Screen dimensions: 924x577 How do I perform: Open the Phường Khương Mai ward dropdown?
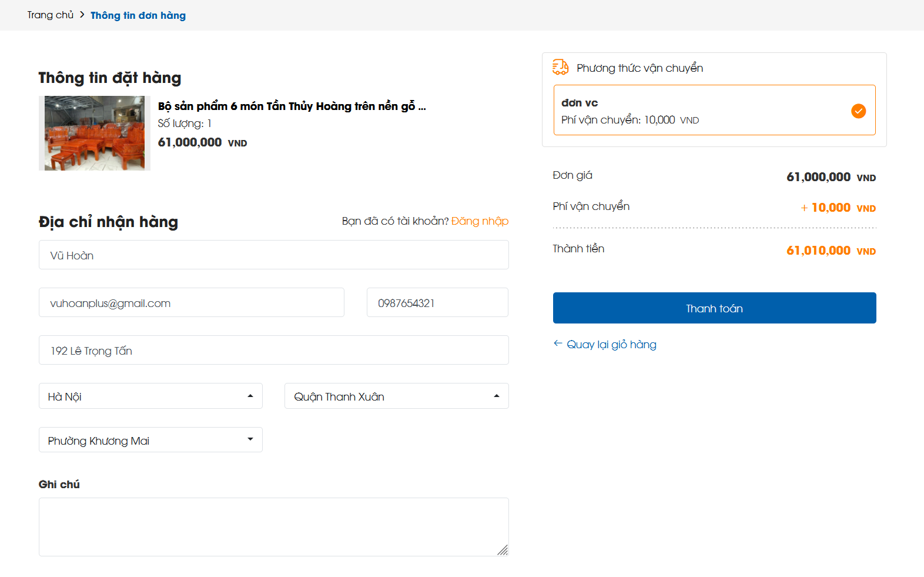pos(150,440)
